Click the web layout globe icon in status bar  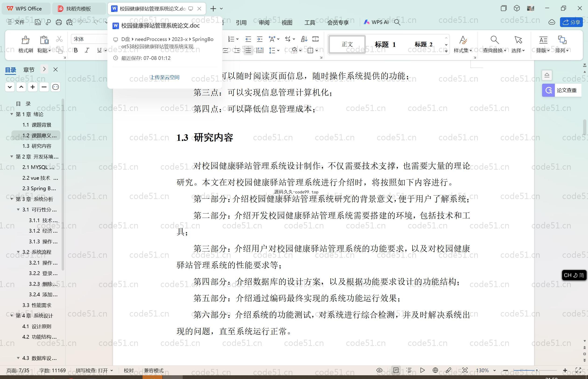tap(435, 370)
